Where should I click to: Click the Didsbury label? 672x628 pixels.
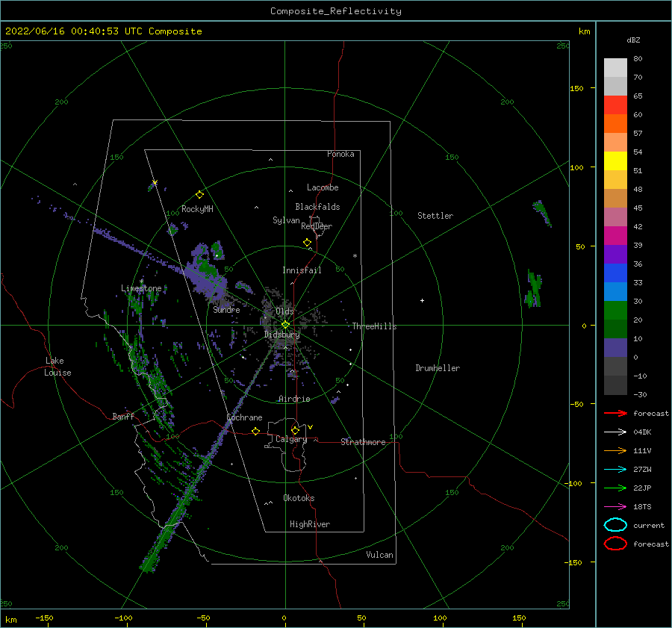(x=282, y=335)
